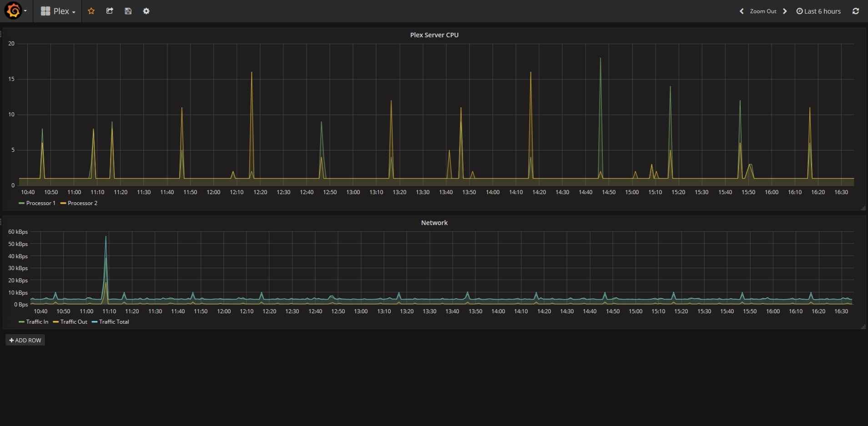Refresh the dashboard with the refresh icon
Screen dimensions: 868x426
click(x=855, y=11)
